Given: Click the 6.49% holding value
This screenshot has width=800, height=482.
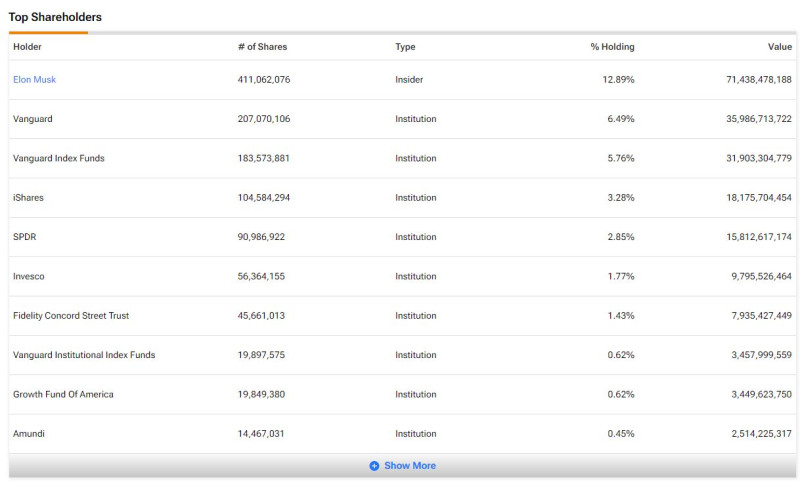Looking at the screenshot, I should (621, 119).
